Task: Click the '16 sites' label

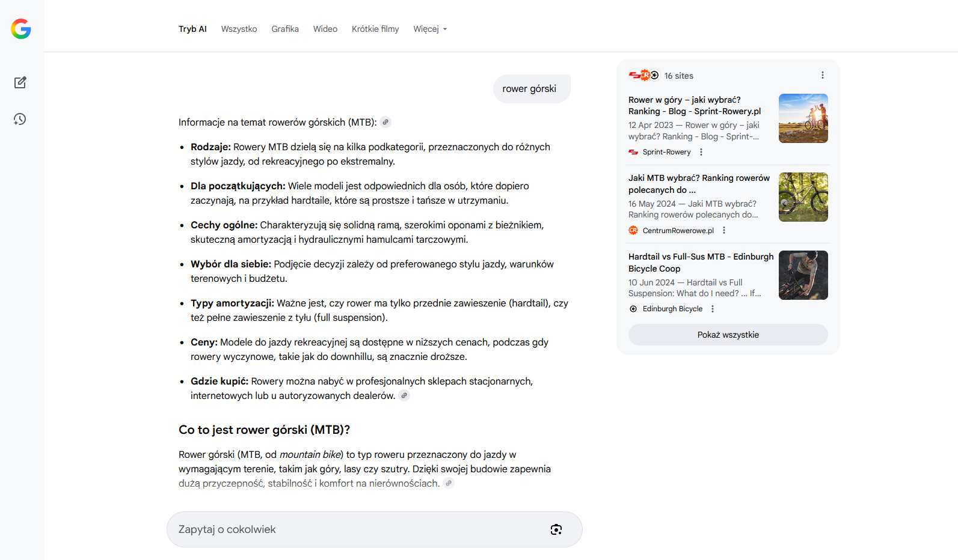Action: coord(679,76)
